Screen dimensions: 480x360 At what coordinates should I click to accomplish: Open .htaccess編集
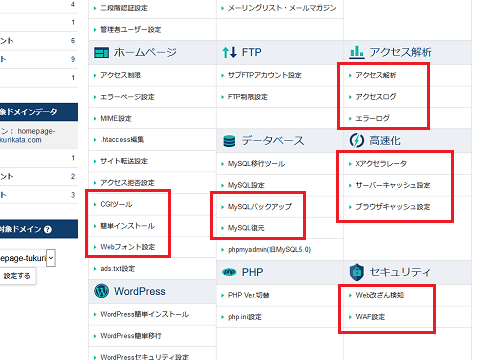(122, 140)
